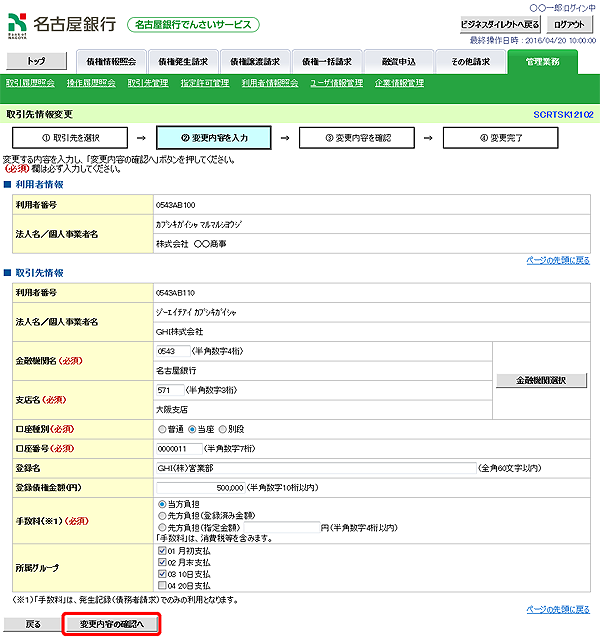Click the 名古屋銀行 logo icon
Image resolution: width=600 pixels, height=638 pixels.
(x=17, y=26)
